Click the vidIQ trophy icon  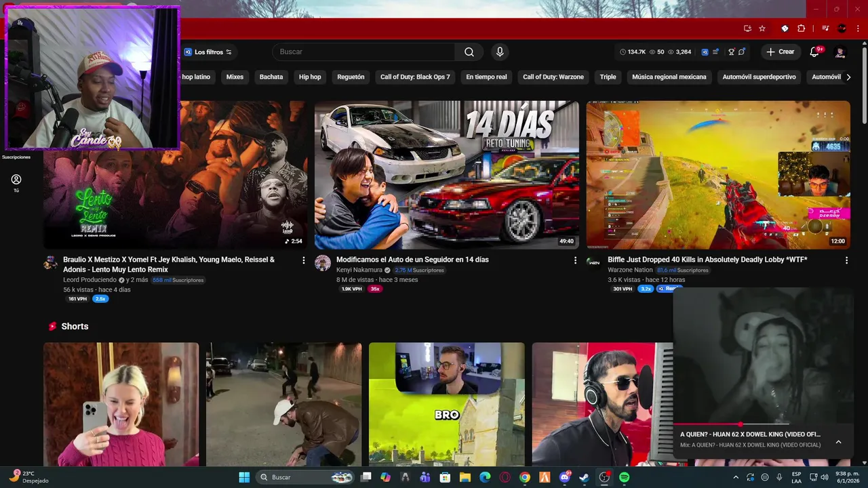click(731, 52)
